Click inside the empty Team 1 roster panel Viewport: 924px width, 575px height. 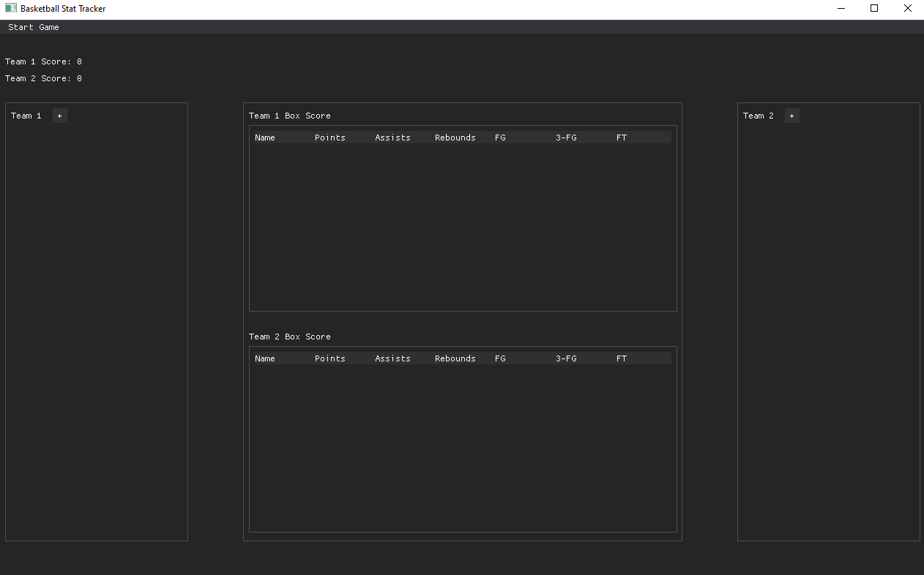pos(96,329)
